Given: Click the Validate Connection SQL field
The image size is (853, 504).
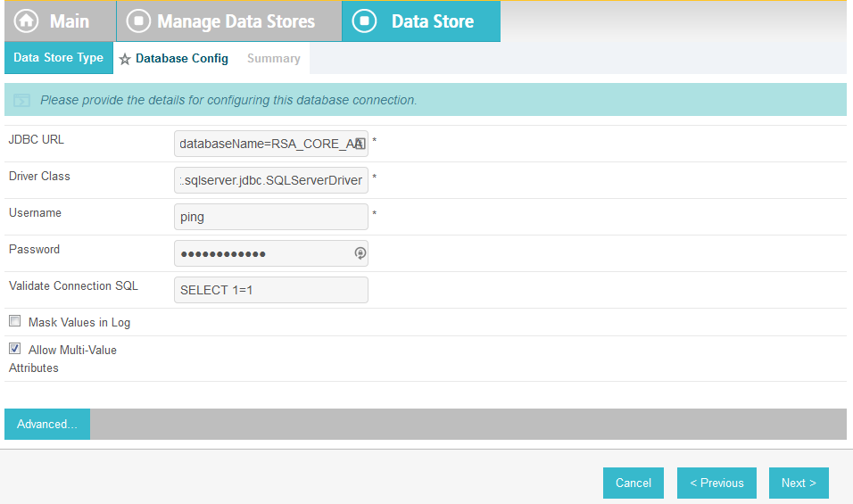Looking at the screenshot, I should coord(270,290).
